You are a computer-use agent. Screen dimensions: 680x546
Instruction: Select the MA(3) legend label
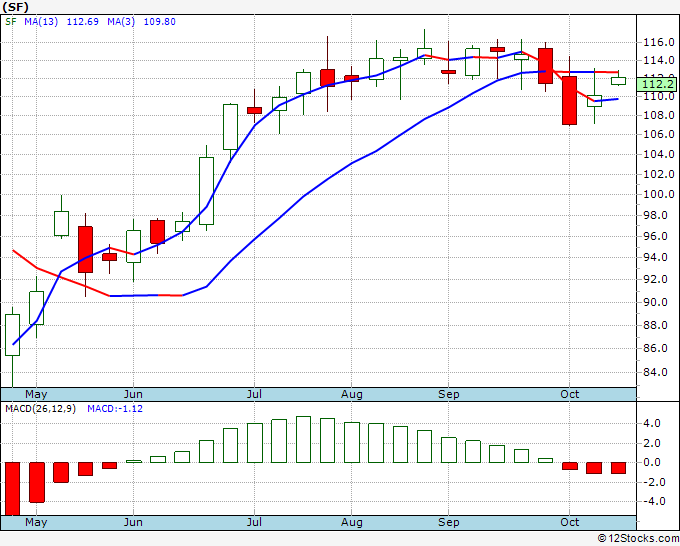click(121, 22)
